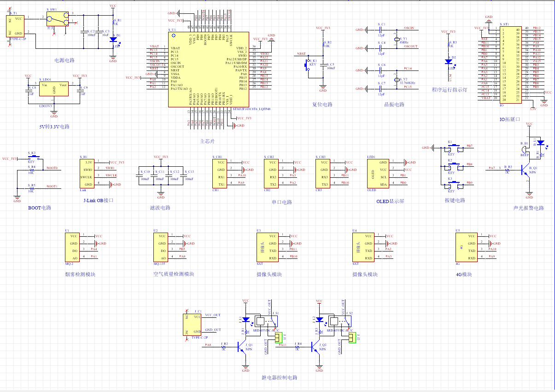
Task: Select the S_R2 10K reset resistor
Action: [x=323, y=45]
